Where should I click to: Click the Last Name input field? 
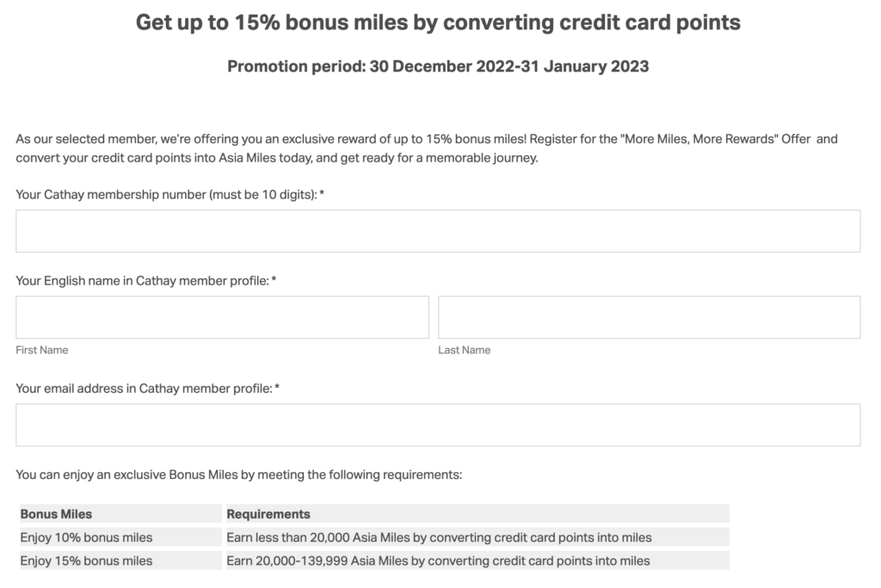[650, 316]
